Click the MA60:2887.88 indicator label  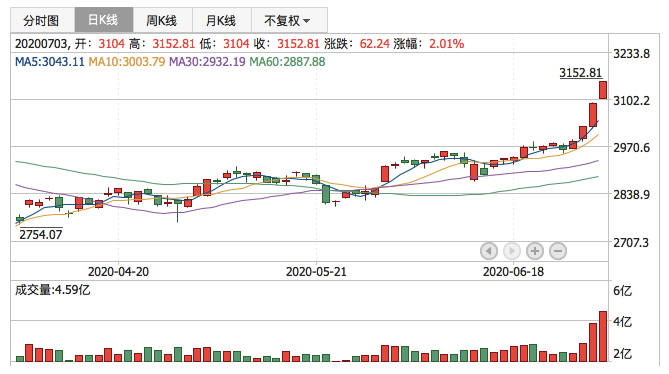tap(287, 62)
